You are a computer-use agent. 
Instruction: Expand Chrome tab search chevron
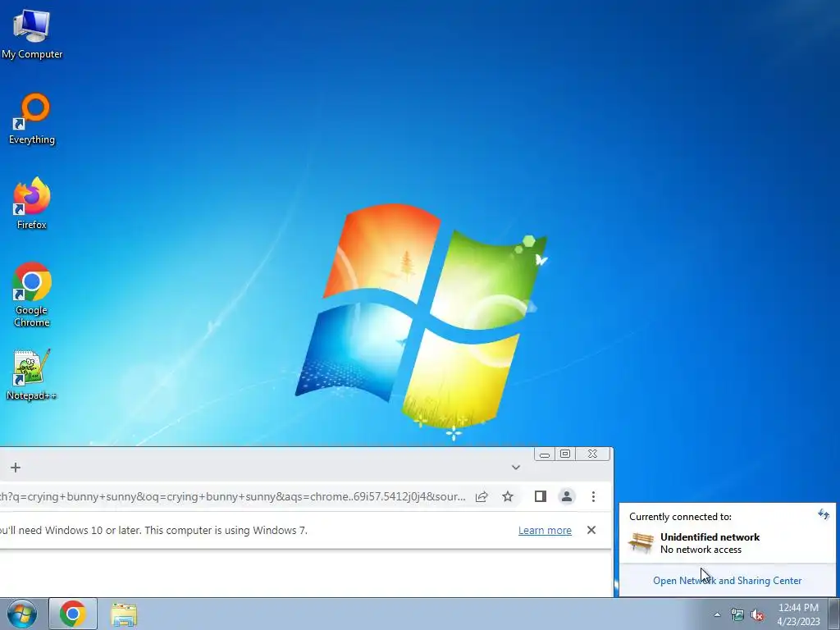(x=515, y=467)
